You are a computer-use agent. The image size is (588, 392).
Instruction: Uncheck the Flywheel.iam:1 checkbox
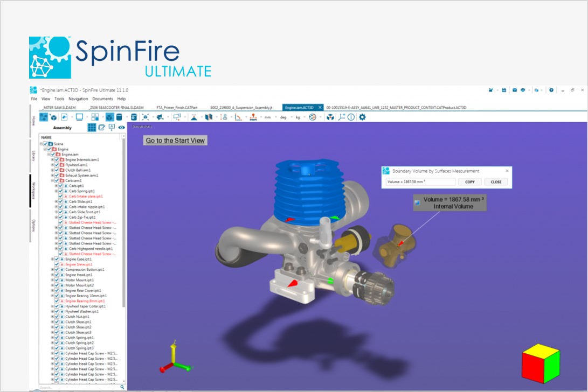point(57,165)
